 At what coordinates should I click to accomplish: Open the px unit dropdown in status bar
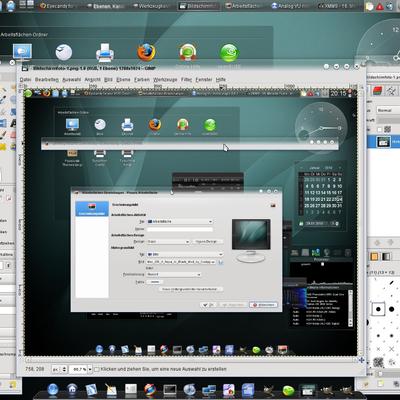(x=60, y=369)
